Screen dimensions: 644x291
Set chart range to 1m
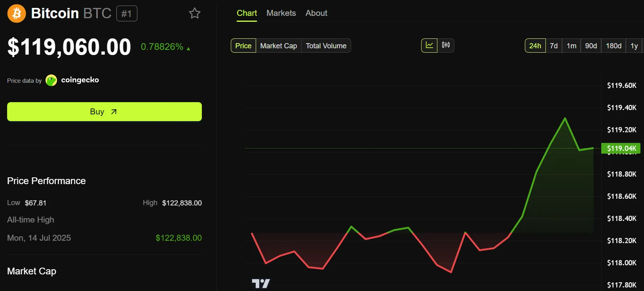tap(571, 46)
